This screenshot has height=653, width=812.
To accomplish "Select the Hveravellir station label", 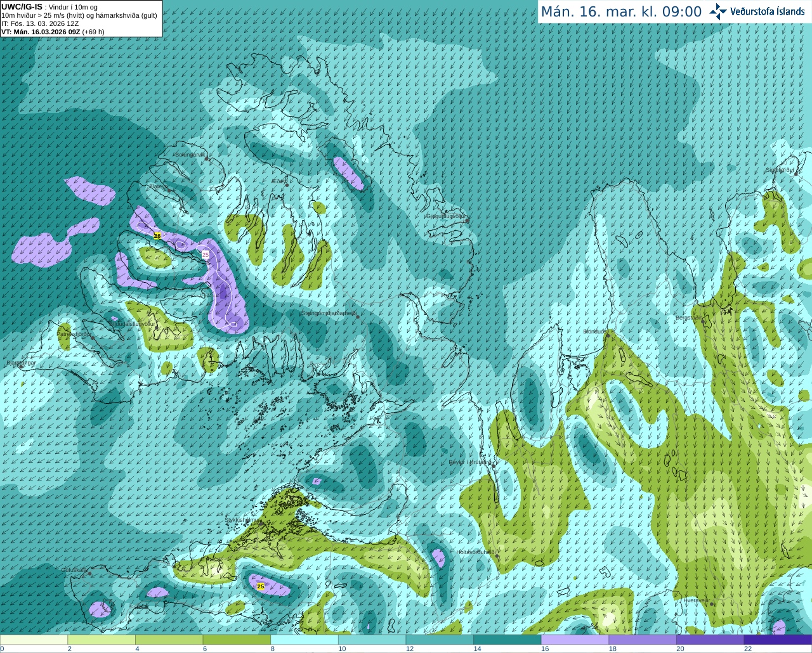I will click(696, 600).
